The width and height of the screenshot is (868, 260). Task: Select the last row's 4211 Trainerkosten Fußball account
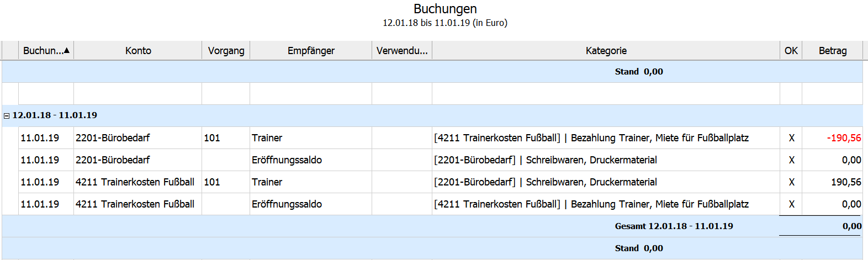[135, 204]
